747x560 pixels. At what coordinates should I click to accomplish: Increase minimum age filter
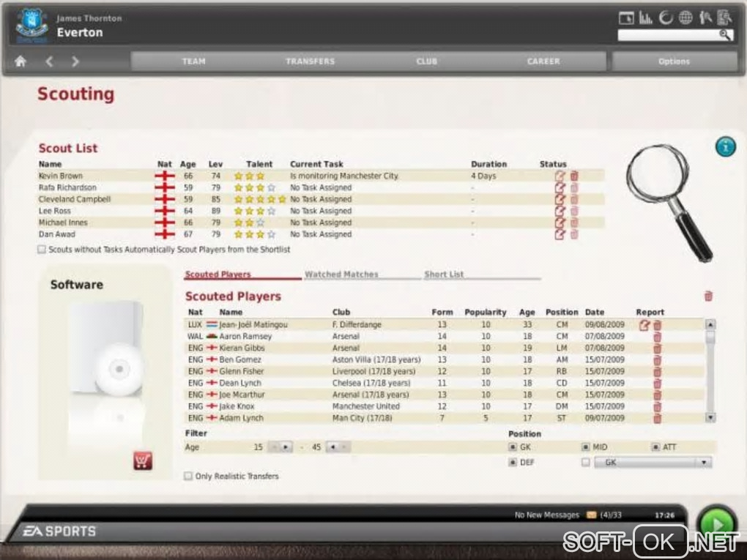(286, 447)
